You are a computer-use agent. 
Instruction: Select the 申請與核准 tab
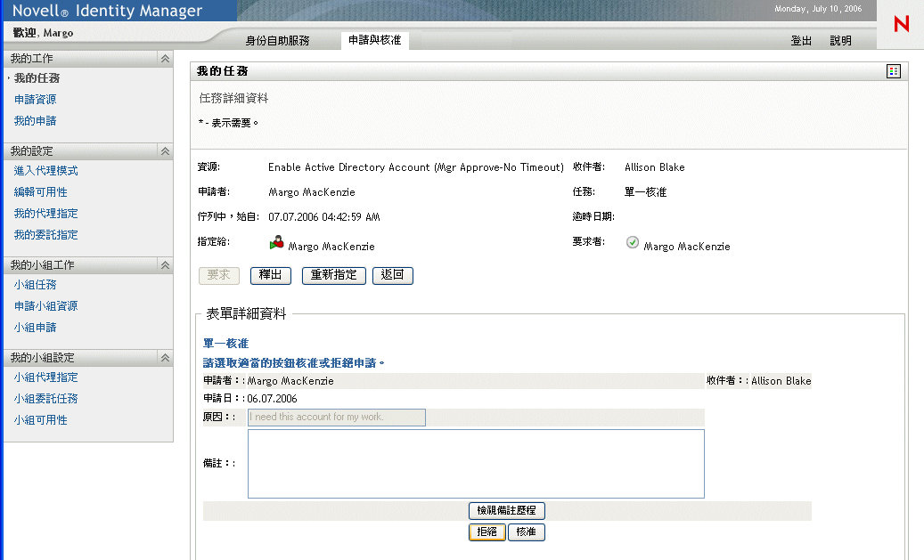pyautogui.click(x=375, y=40)
